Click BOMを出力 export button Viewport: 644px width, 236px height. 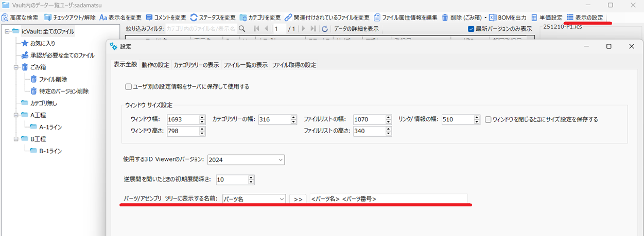pos(508,17)
